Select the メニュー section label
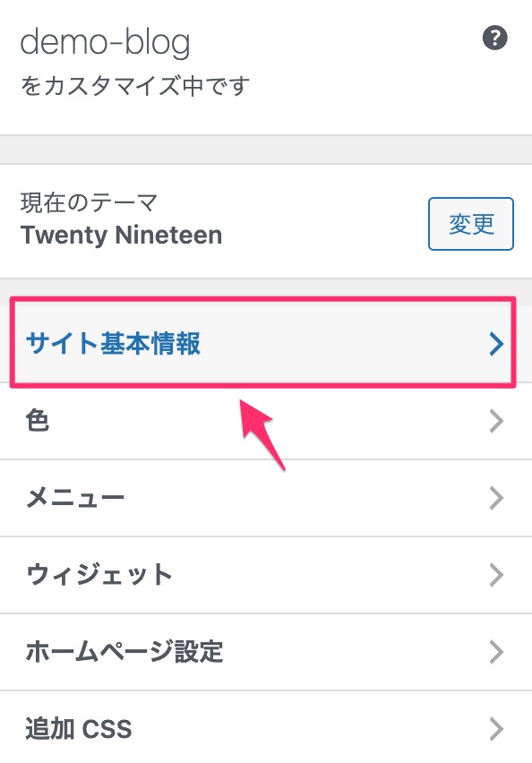Screen dimensions: 532x763 [x=75, y=498]
